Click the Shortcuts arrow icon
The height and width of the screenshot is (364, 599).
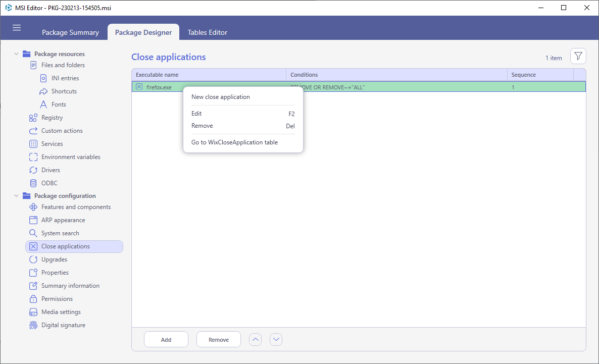click(43, 91)
